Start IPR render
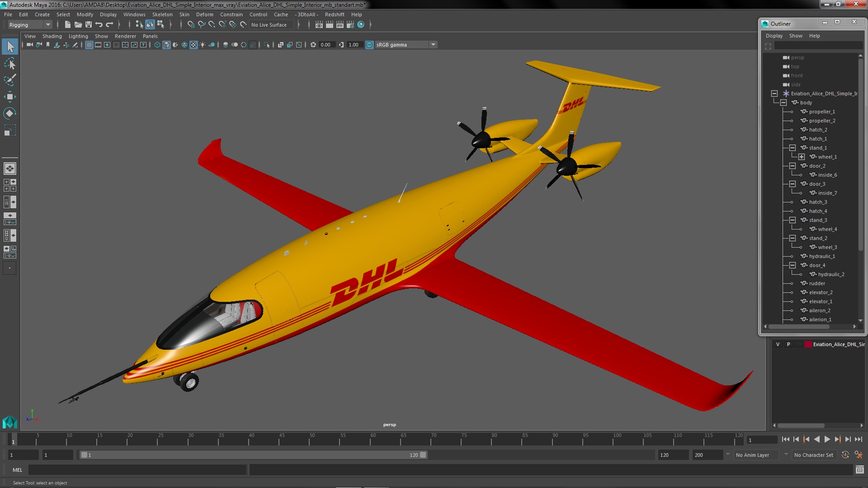This screenshot has height=488, width=868. click(340, 25)
